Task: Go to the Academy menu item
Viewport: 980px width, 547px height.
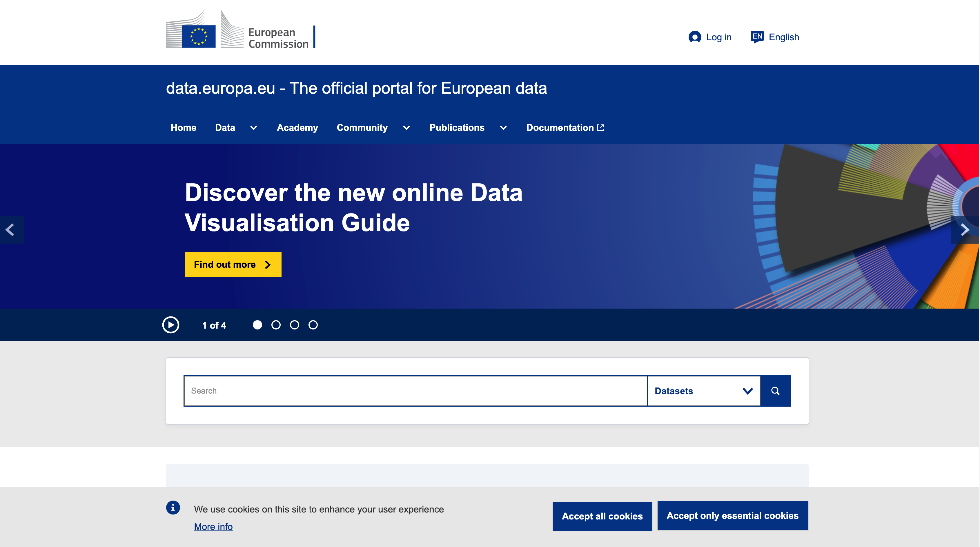Action: (x=297, y=128)
